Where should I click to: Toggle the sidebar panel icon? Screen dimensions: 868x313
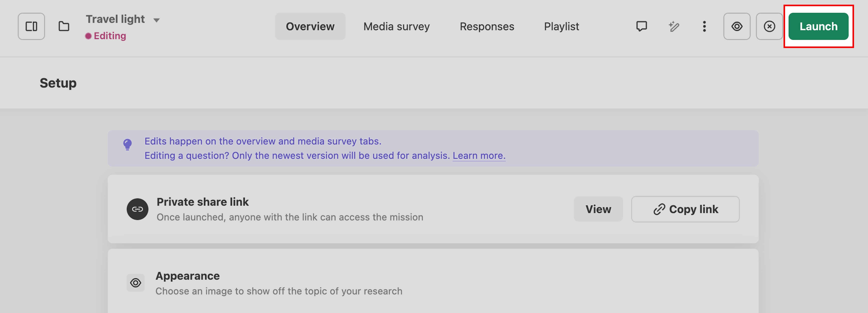[31, 26]
